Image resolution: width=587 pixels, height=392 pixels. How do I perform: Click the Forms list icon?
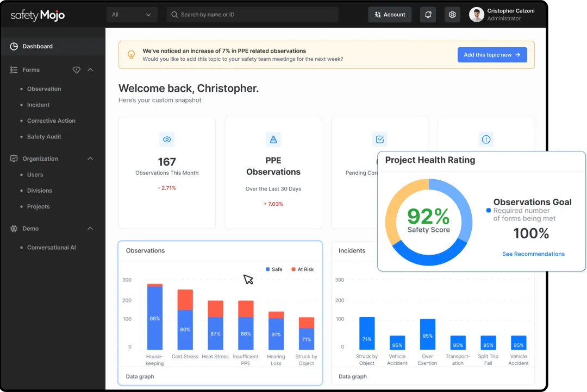point(14,70)
